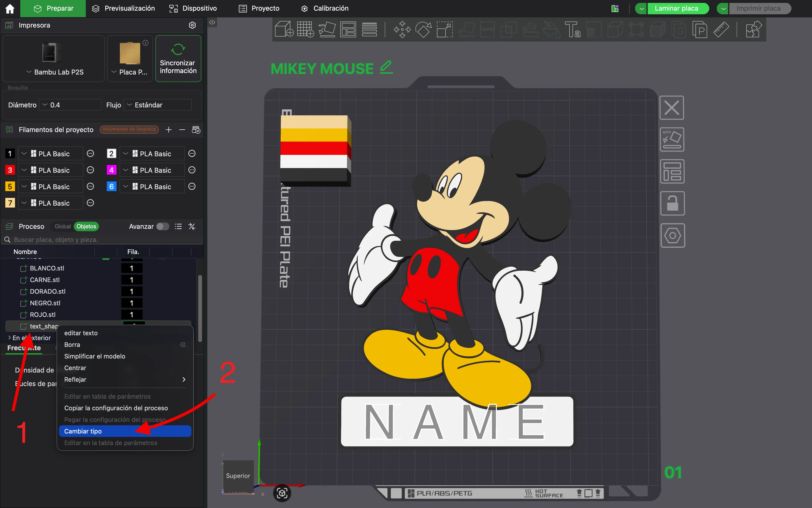Open Laminar placa dropdown arrow
The image size is (812, 508).
pyautogui.click(x=641, y=8)
